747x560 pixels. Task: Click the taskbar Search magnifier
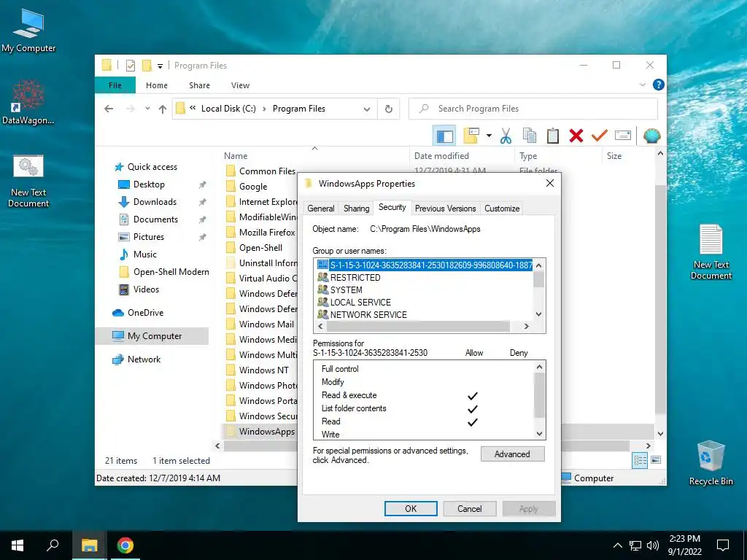[x=53, y=545]
